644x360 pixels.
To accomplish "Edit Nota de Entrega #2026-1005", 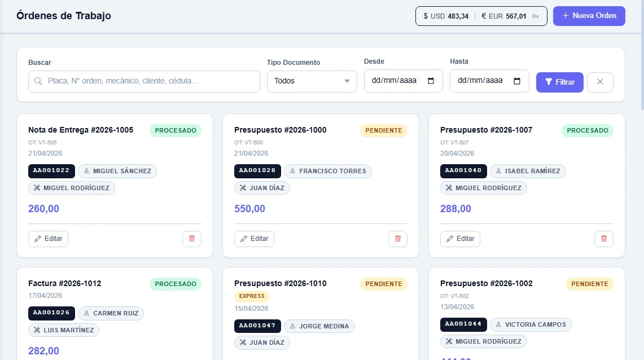I will 48,239.
